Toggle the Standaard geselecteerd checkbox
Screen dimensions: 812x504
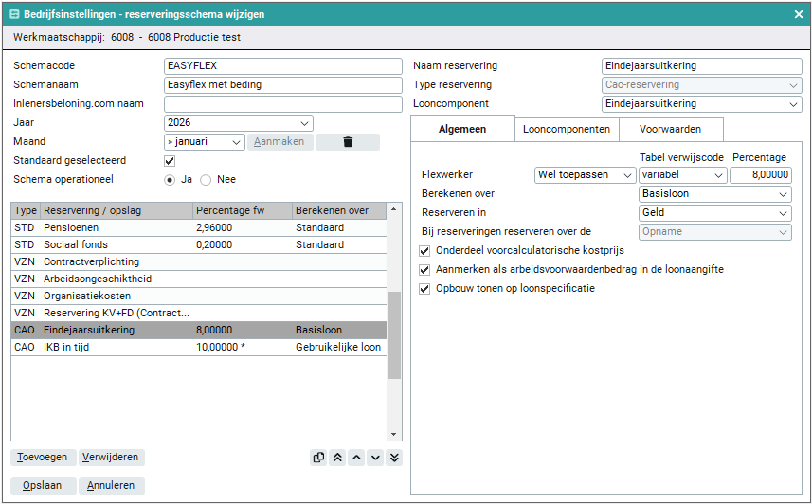(x=170, y=161)
